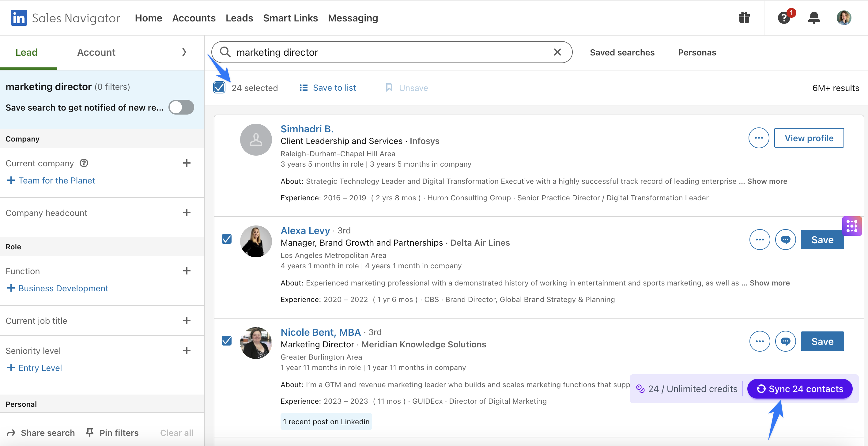Expand the Current company filter

click(x=187, y=163)
